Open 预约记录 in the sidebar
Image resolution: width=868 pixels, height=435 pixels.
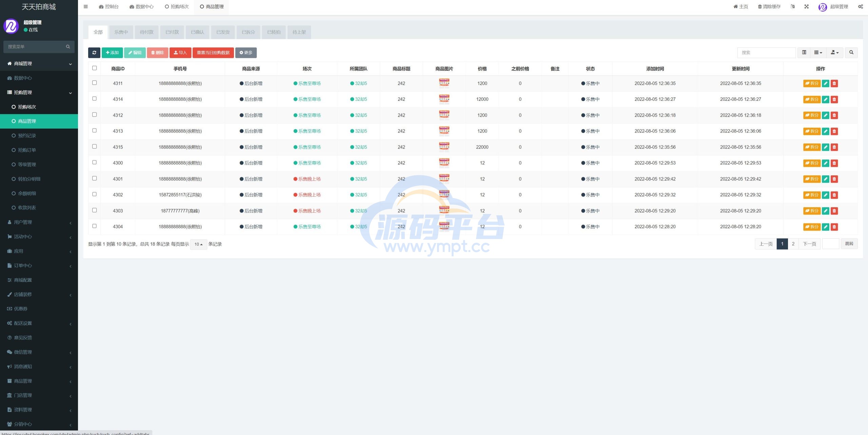(39, 136)
